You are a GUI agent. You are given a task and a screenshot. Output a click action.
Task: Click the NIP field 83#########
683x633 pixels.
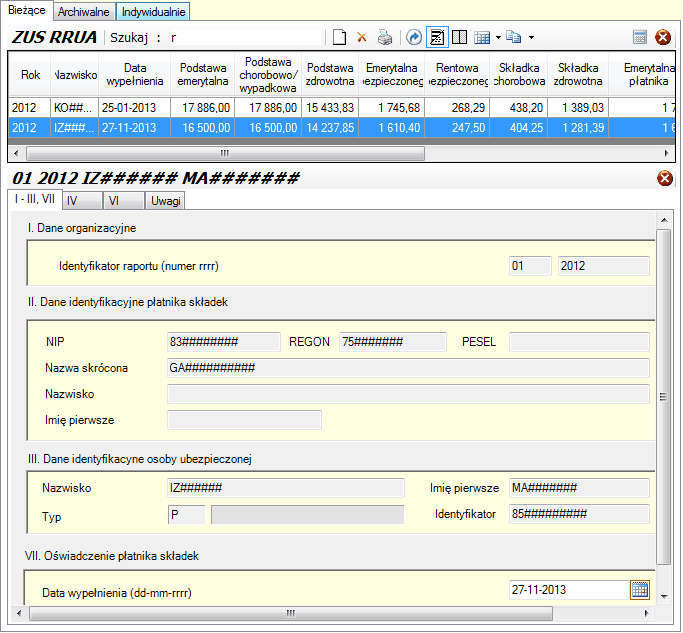pyautogui.click(x=224, y=342)
